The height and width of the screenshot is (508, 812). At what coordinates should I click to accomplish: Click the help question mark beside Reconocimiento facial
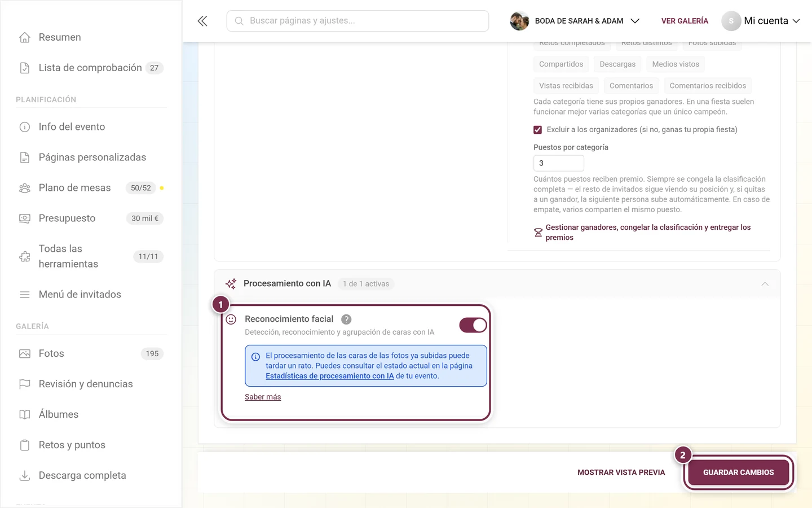click(x=346, y=319)
